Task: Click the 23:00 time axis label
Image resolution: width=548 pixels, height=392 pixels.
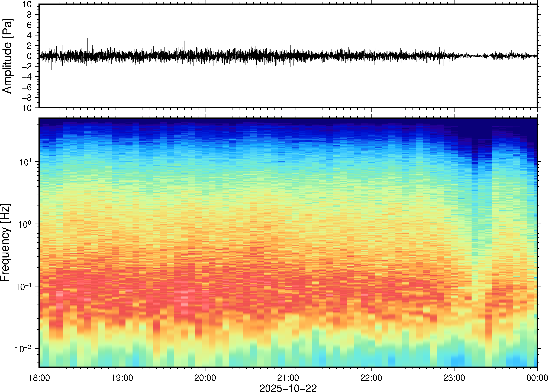Action: 454,378
